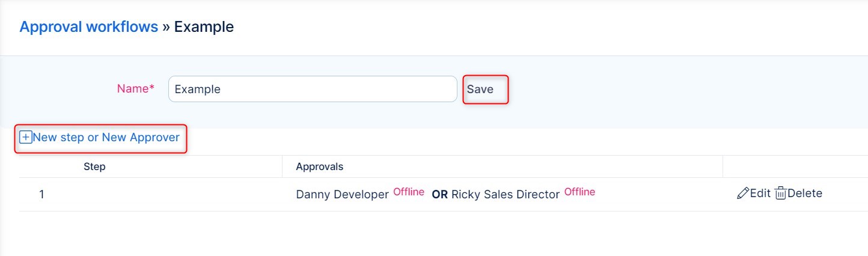This screenshot has height=256, width=868.
Task: Select approver Ricky Sales Director
Action: (x=506, y=195)
